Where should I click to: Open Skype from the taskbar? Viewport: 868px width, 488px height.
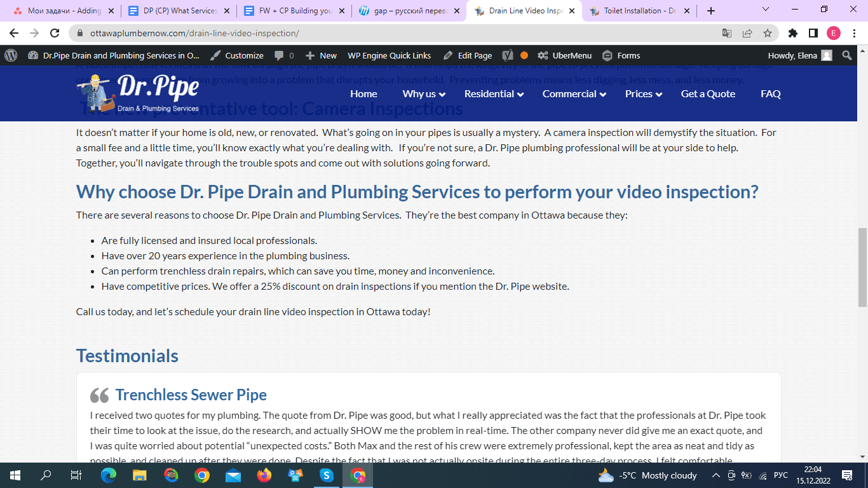coord(327,475)
